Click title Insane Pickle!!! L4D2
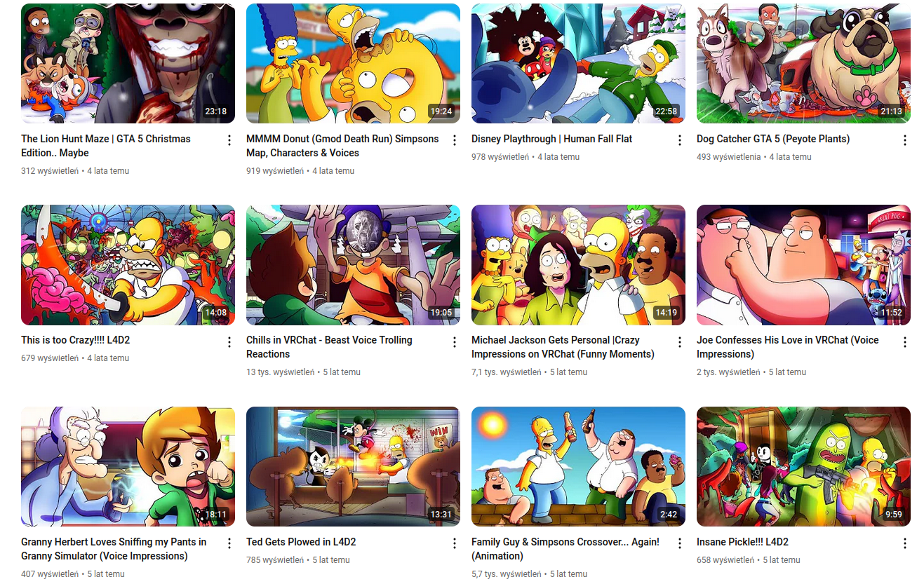The image size is (924, 584). 742,542
